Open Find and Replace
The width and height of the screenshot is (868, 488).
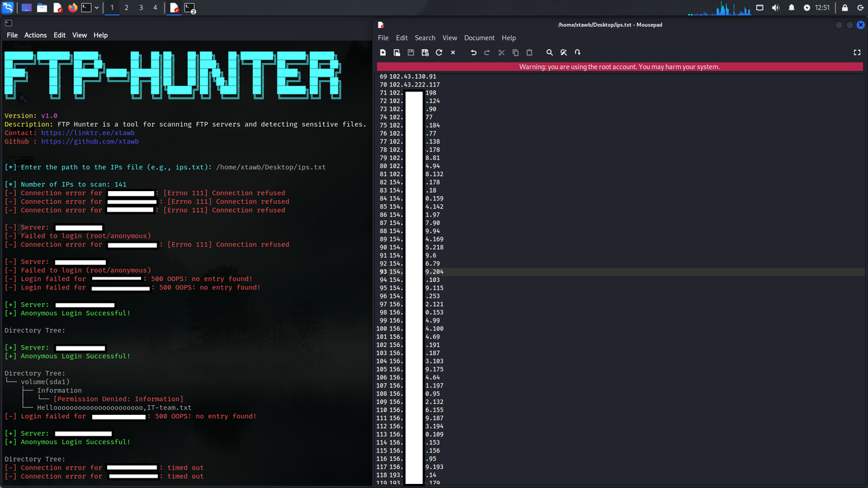(564, 52)
